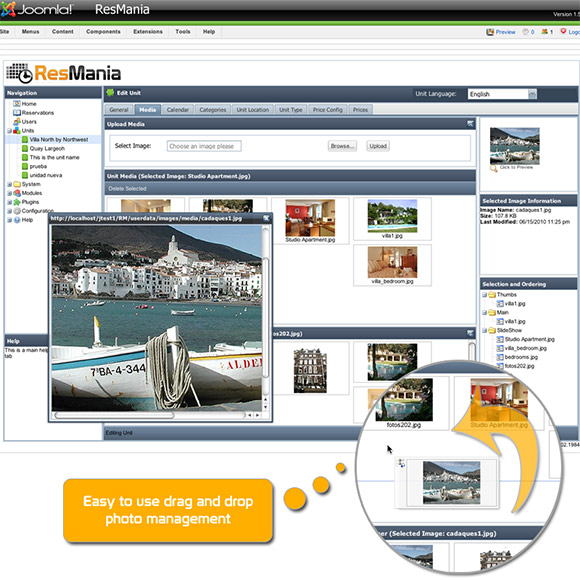Viewport: 580px width, 580px height.
Task: Click the Modules icon
Action: [17, 193]
